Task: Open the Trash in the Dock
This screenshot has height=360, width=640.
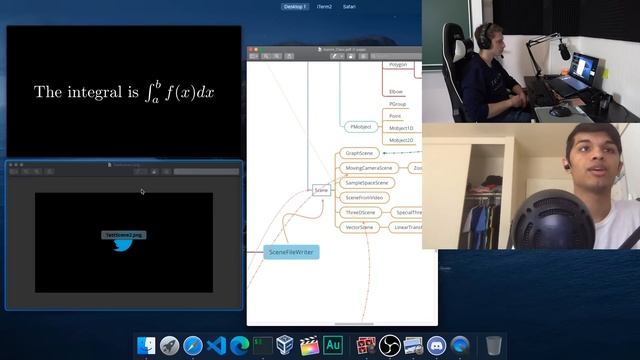Action: point(493,345)
